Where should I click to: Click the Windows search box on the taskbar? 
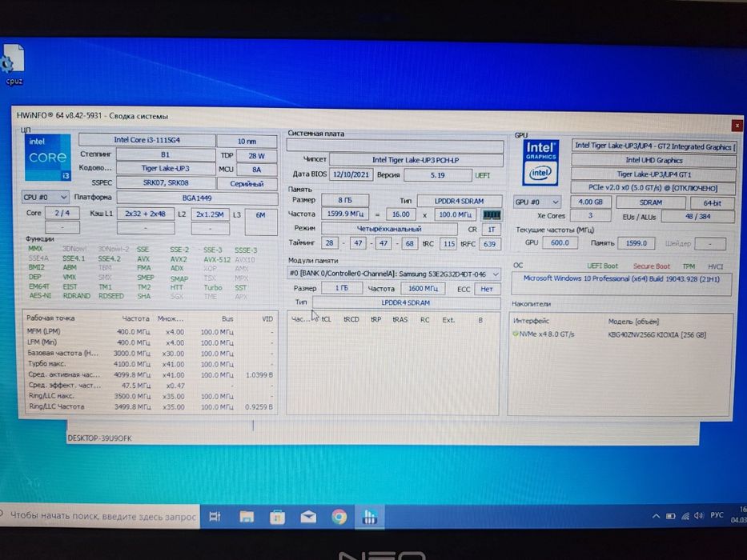point(100,516)
